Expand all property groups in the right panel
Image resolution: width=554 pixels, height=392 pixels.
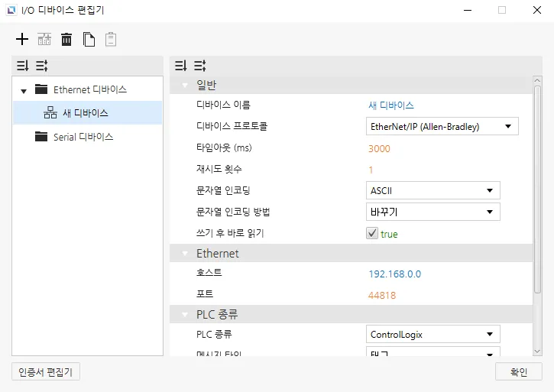click(x=199, y=66)
